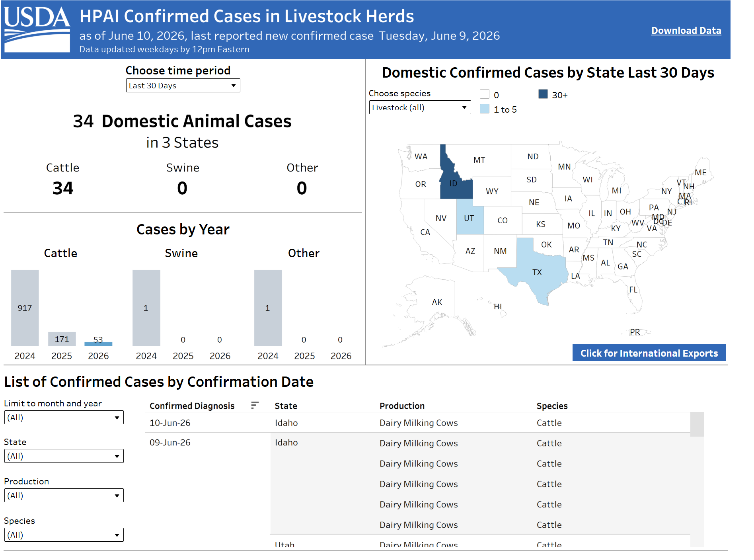
Task: Toggle the 1 to 5 legend box
Action: click(x=484, y=109)
